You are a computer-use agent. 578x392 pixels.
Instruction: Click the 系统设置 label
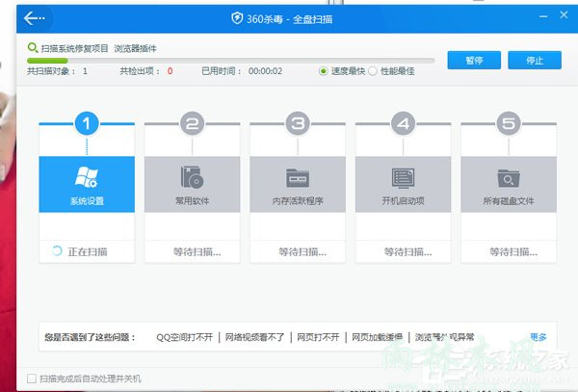pyautogui.click(x=87, y=201)
